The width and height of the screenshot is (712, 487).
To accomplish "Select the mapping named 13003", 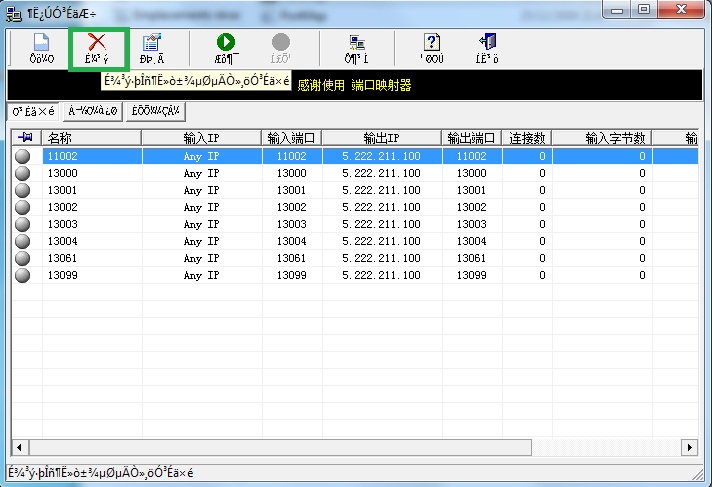I will tap(62, 224).
